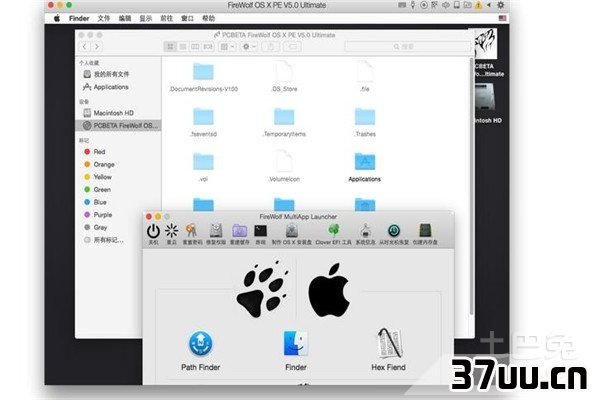Open the 显示 menu

pyautogui.click(x=145, y=18)
